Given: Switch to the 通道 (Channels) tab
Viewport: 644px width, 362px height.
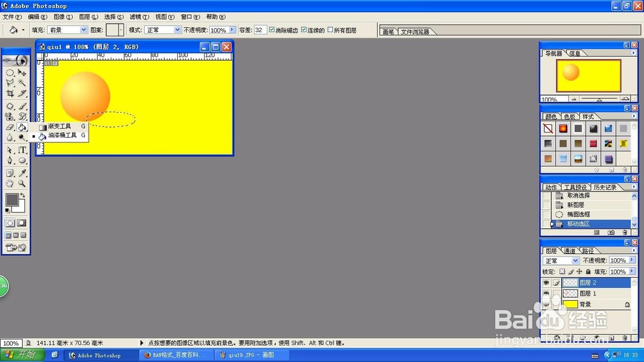Looking at the screenshot, I should click(x=569, y=251).
